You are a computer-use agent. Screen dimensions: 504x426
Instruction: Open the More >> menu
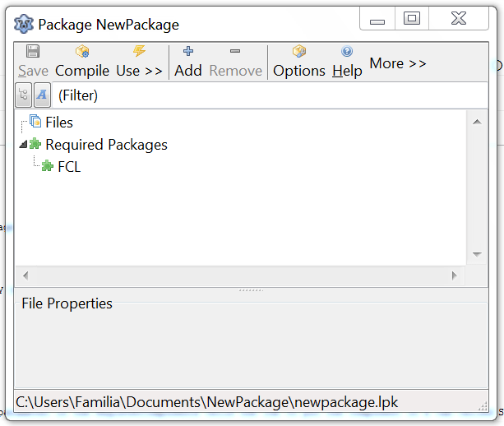click(x=398, y=63)
